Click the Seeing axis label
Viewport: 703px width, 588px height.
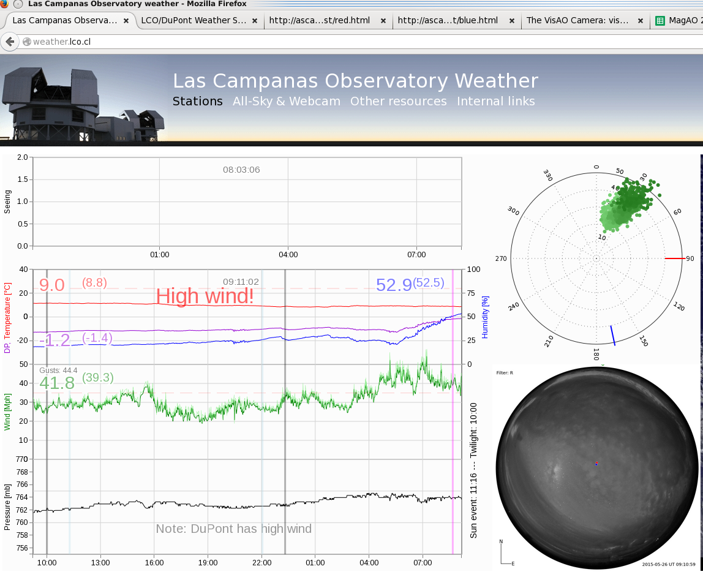click(x=7, y=202)
